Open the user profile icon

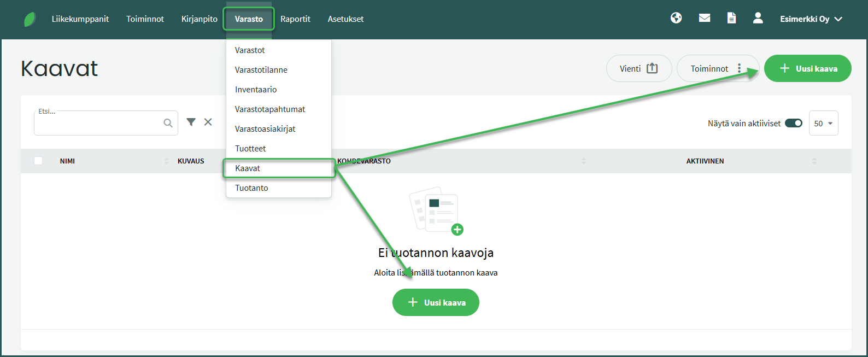(x=758, y=18)
